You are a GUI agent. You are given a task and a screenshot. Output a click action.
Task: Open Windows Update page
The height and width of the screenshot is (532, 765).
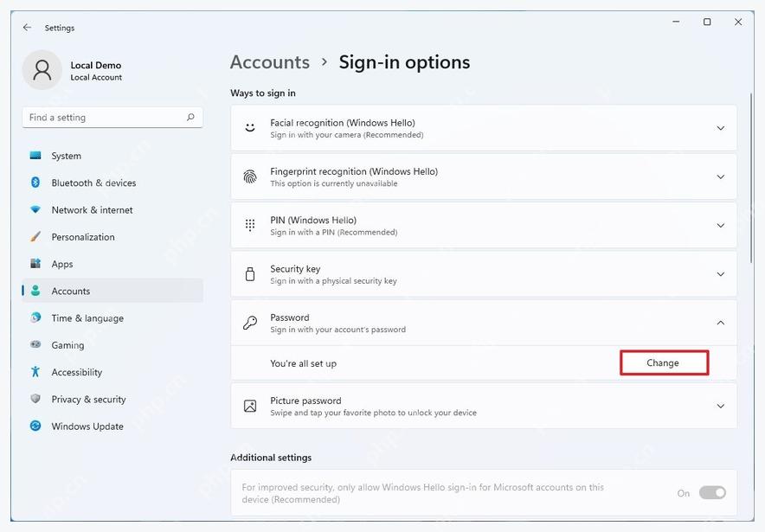click(x=112, y=426)
